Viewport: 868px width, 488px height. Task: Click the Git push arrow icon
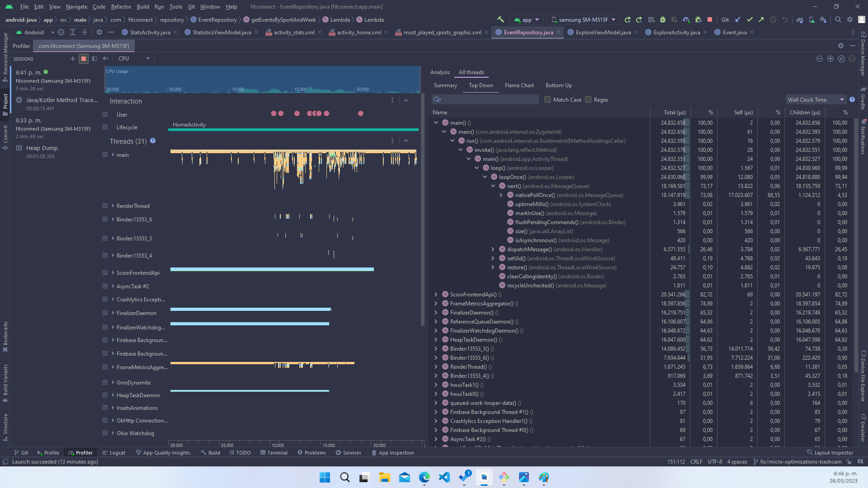coord(761,19)
